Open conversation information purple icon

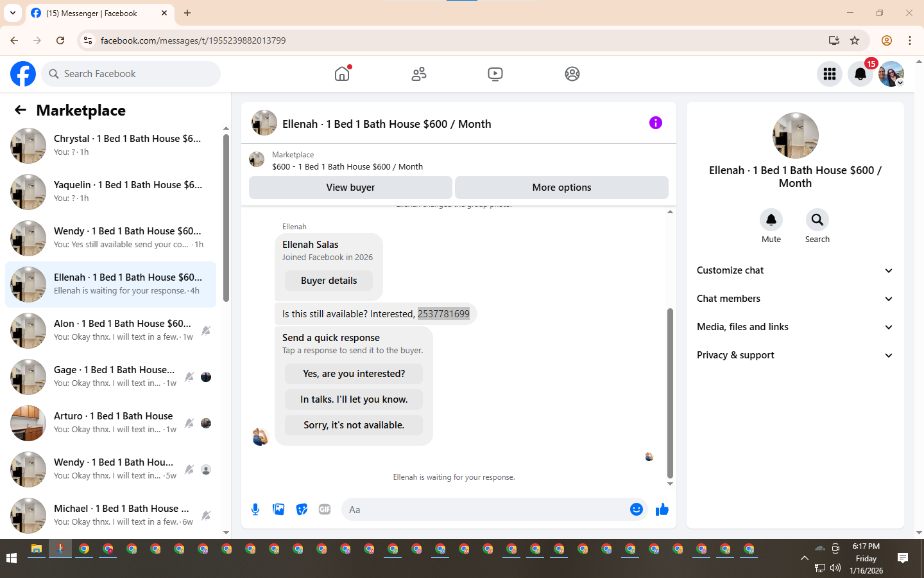(655, 123)
